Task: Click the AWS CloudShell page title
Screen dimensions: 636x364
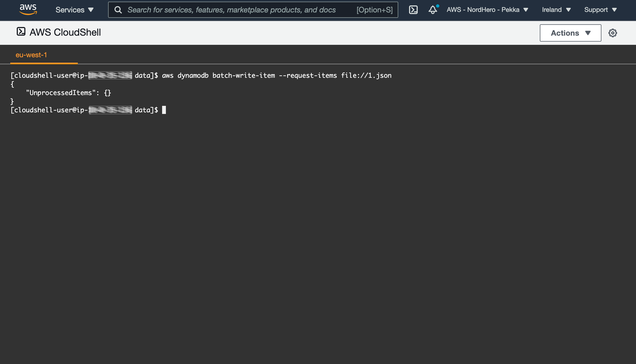Action: tap(65, 32)
